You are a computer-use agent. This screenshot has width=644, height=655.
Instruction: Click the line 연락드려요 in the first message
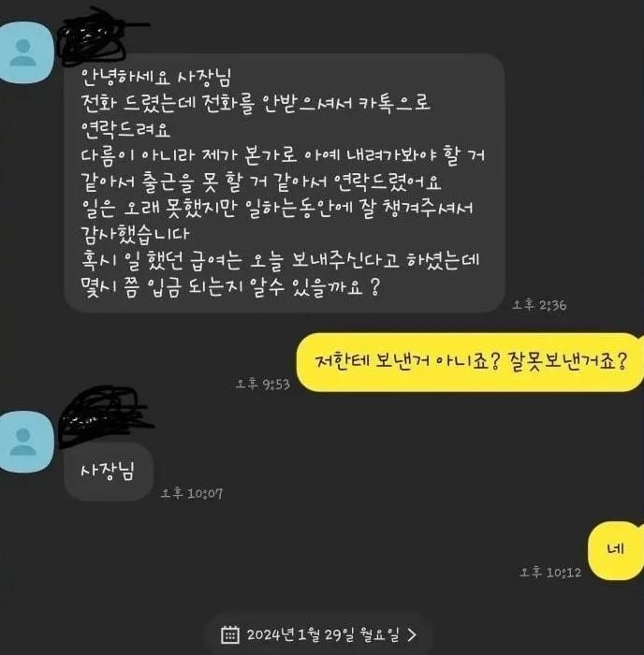pos(125,129)
